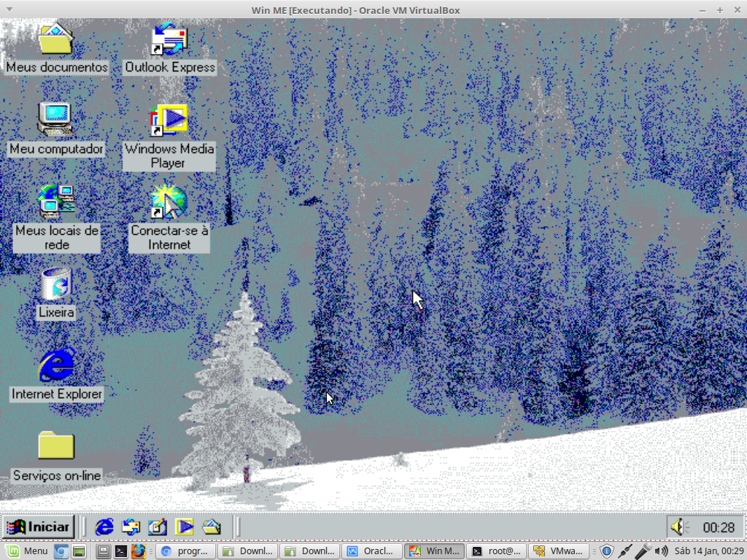Open the Windows ME volume tray icon
The height and width of the screenshot is (560, 747).
680,527
